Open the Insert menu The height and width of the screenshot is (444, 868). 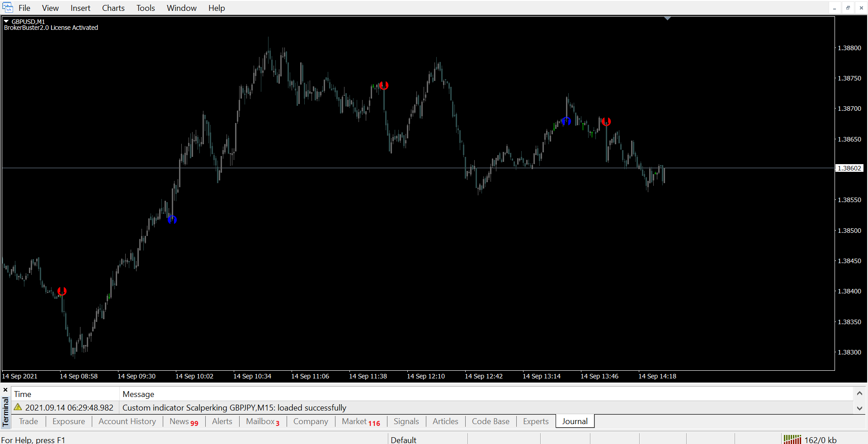[80, 8]
